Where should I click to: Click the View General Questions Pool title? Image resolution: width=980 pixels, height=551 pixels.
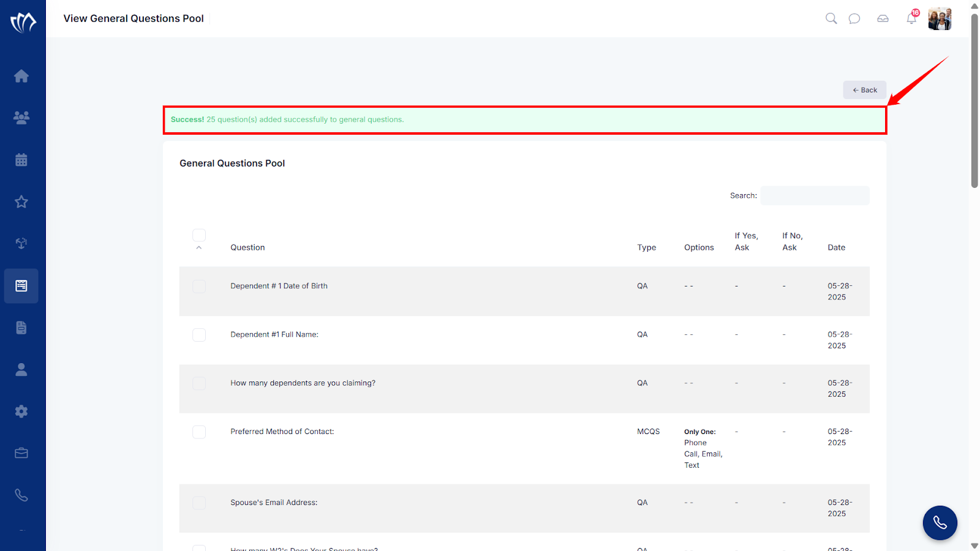(x=134, y=18)
